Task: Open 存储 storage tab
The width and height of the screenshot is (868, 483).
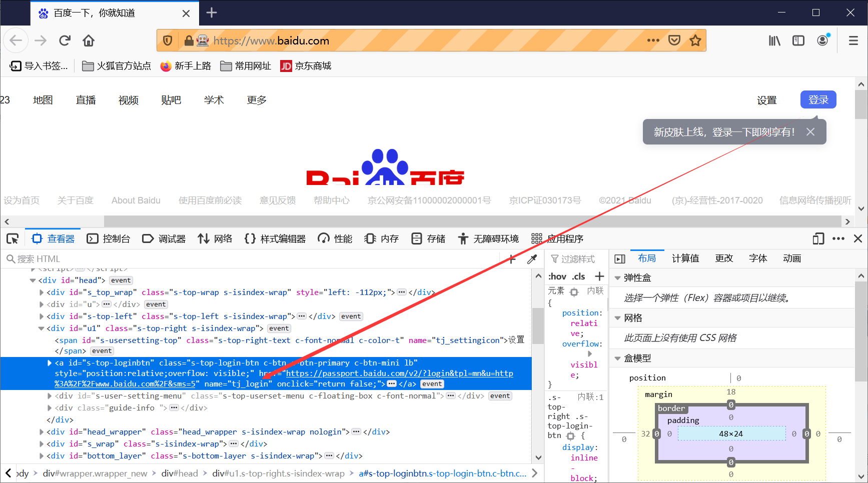Action: pyautogui.click(x=428, y=239)
